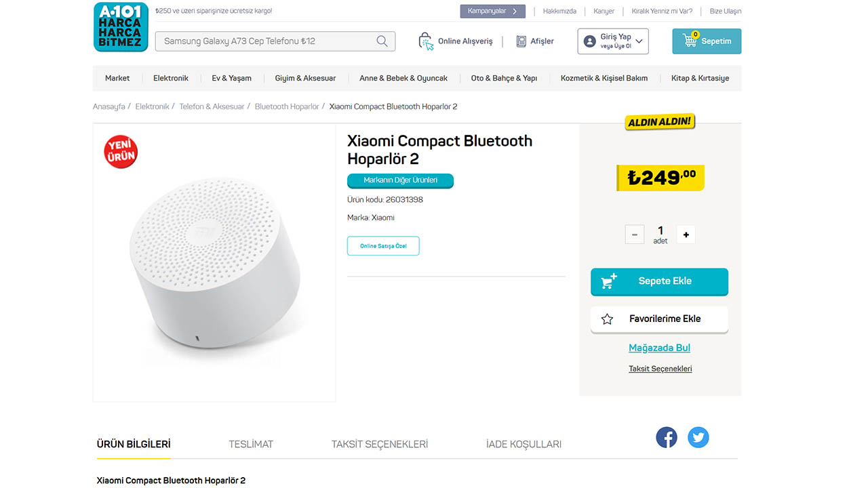Open Online Alışveriş shopping bag icon
This screenshot has width=868, height=488.
pos(426,41)
